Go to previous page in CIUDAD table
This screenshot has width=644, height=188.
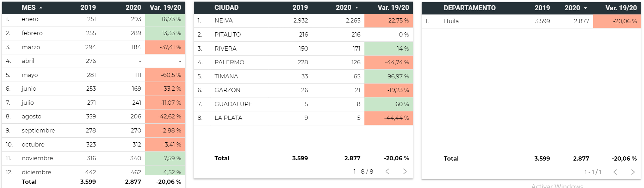coord(387,171)
